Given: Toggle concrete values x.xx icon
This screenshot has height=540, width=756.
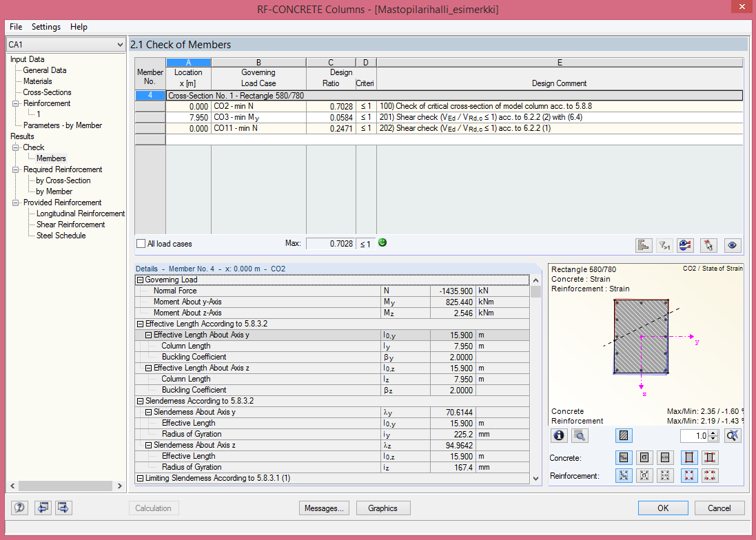Looking at the screenshot, I should point(665,457).
